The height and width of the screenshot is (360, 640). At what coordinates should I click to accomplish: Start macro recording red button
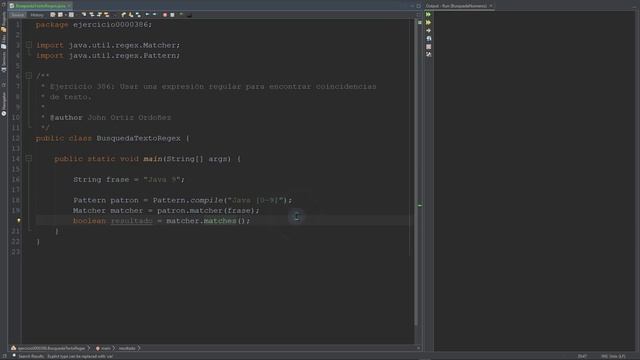[165, 15]
